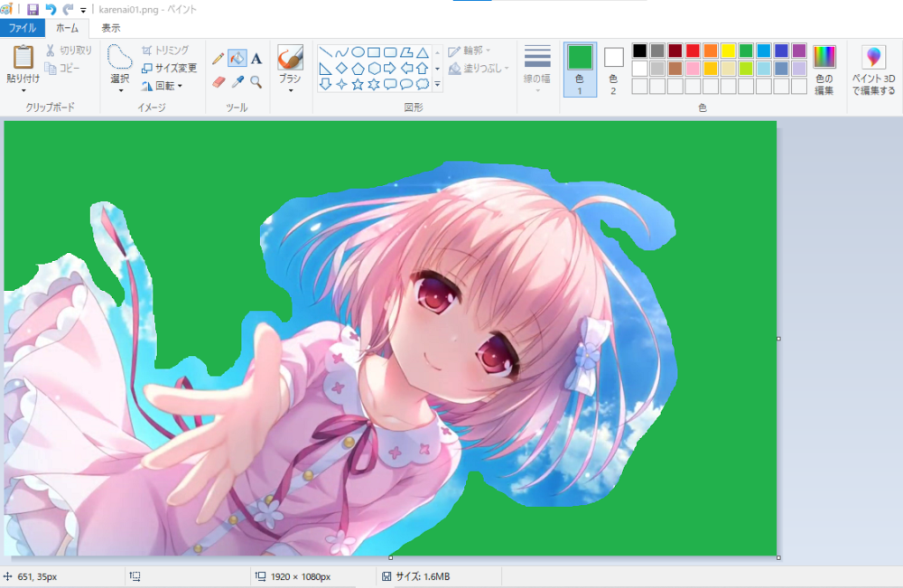This screenshot has height=588, width=903.
Task: Pick the lime green color swatch
Action: point(746,69)
